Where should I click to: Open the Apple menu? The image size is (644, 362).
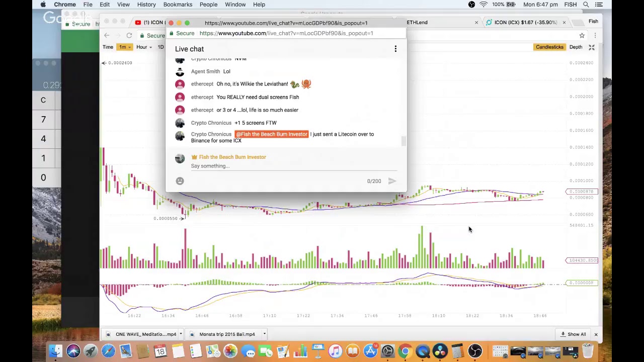(x=43, y=5)
